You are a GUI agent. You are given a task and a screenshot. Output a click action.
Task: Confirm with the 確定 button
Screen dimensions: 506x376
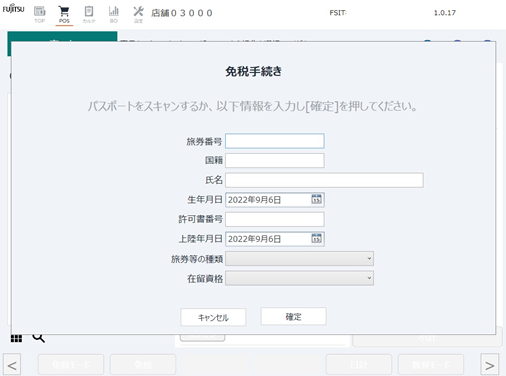[293, 316]
